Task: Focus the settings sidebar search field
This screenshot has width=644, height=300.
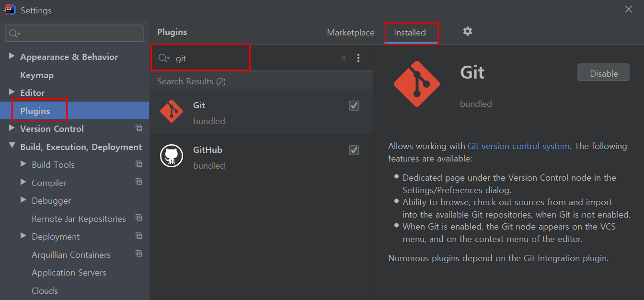Action: [x=74, y=34]
